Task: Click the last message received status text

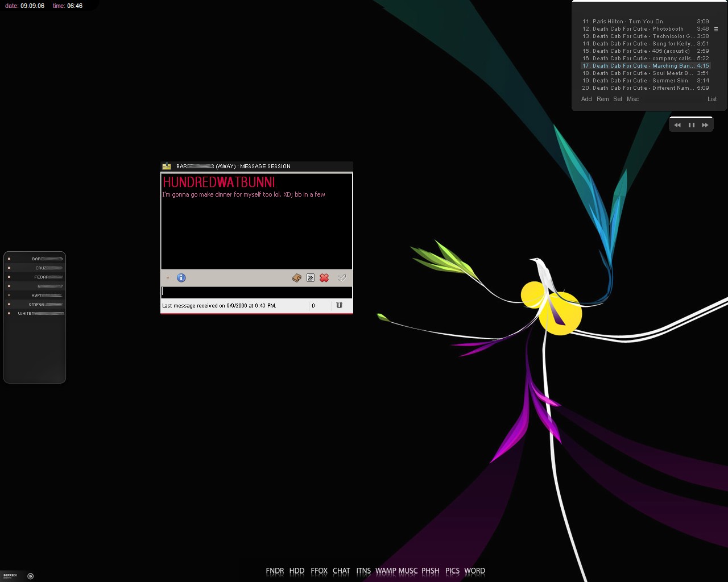Action: tap(219, 306)
